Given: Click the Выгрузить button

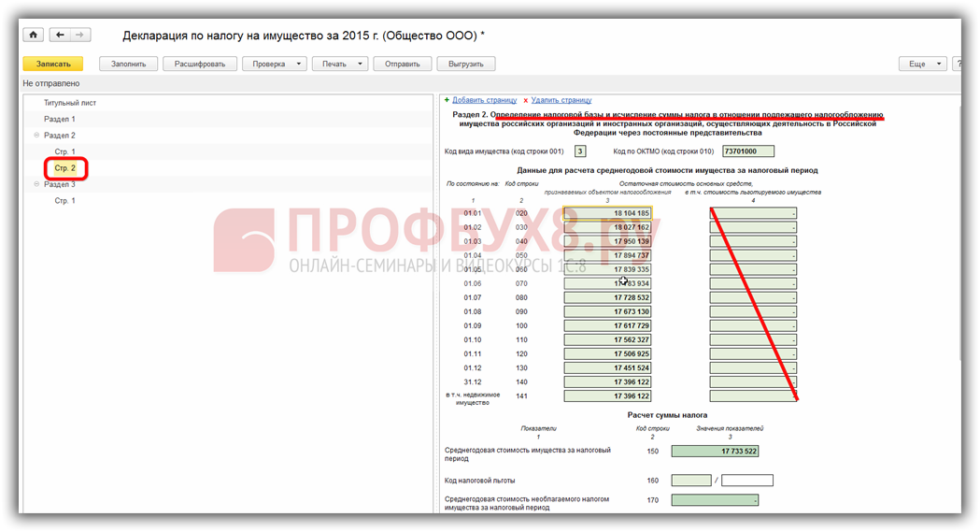Looking at the screenshot, I should click(x=465, y=65).
